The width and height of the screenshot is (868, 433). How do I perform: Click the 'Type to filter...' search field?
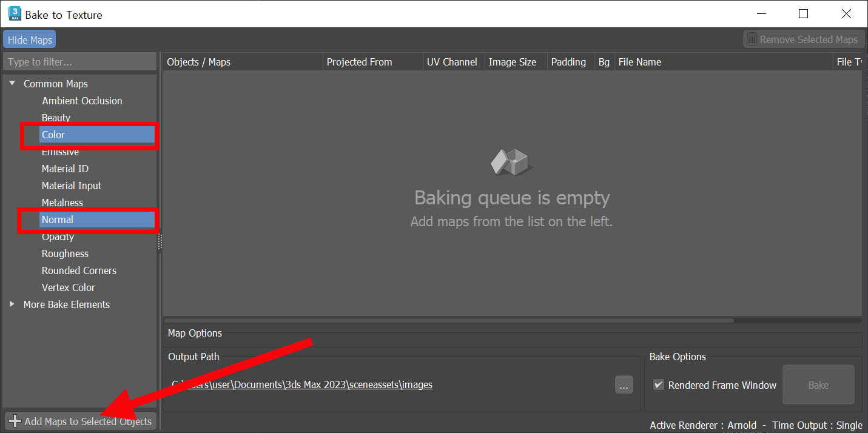tap(80, 62)
